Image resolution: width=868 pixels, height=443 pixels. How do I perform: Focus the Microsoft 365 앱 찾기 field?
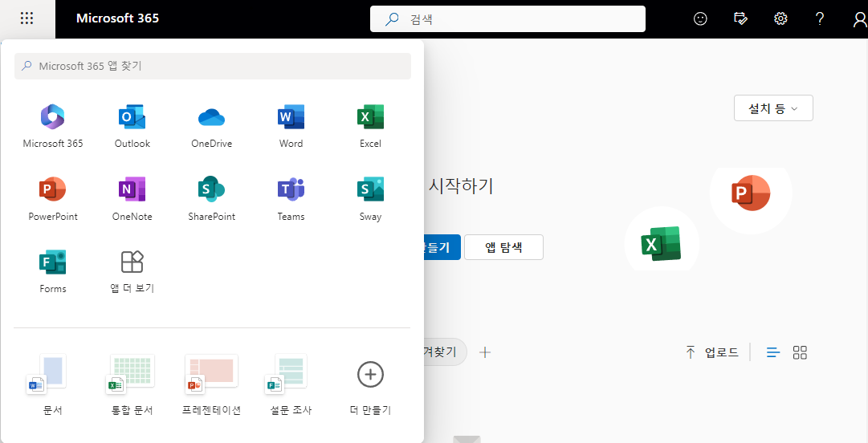click(x=213, y=66)
